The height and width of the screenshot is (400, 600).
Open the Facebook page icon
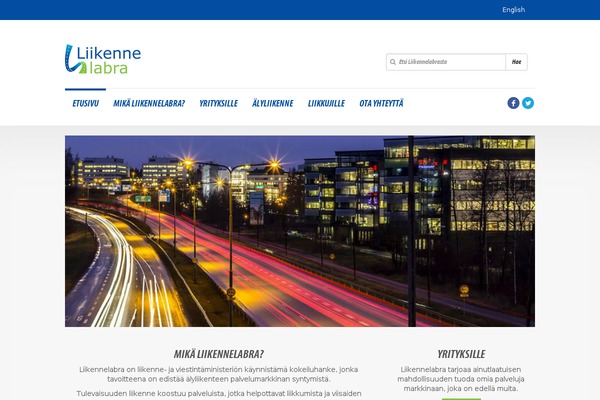coord(513,103)
